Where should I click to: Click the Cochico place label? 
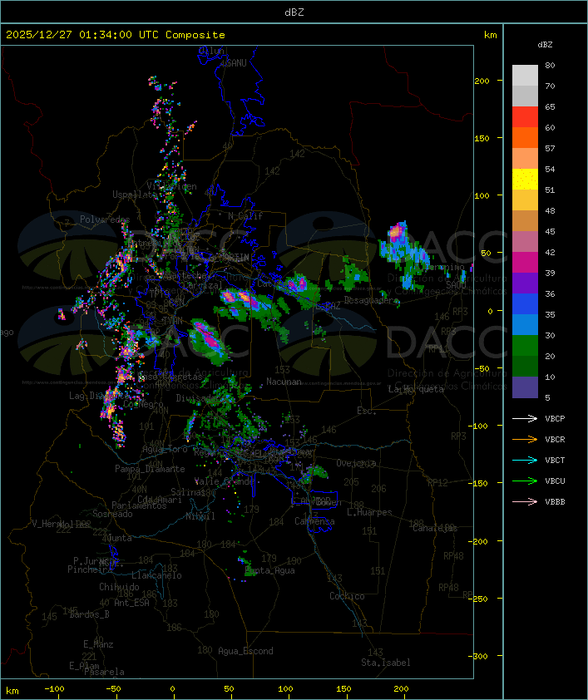[347, 596]
